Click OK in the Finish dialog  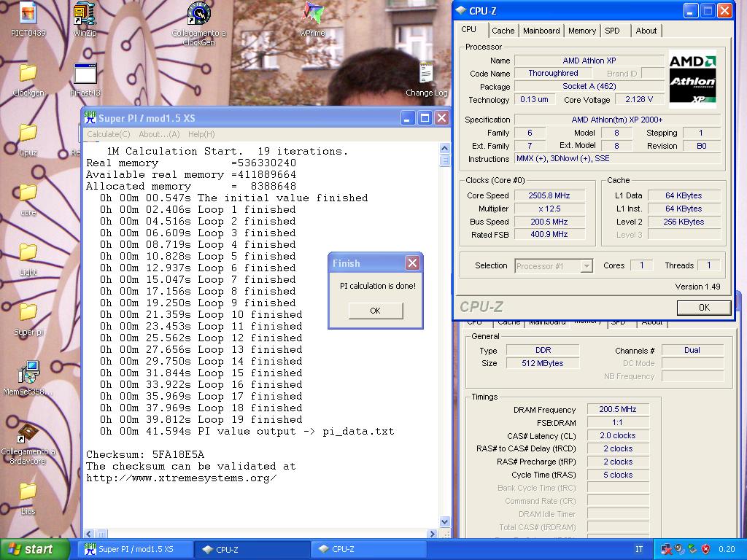click(x=376, y=311)
